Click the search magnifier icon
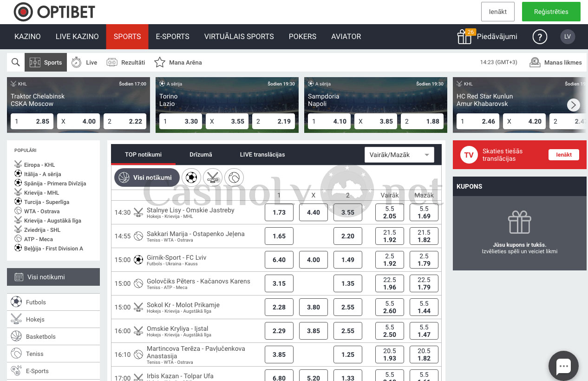Image resolution: width=588 pixels, height=381 pixels. pos(16,62)
